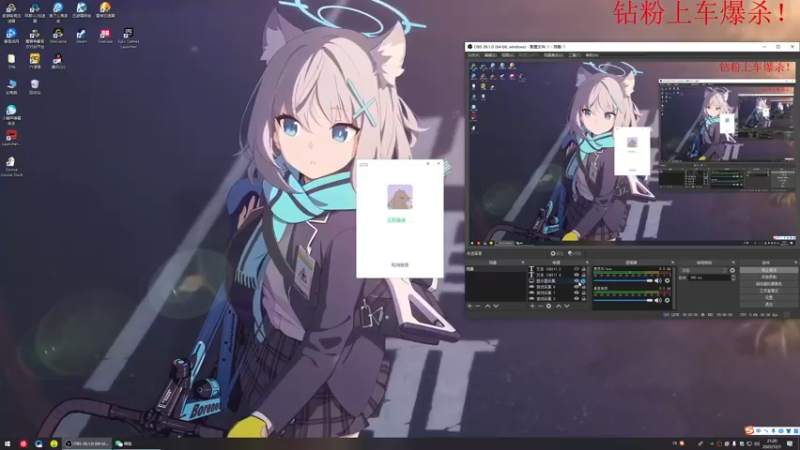Open 麦克风/Aux mixer gear settings
This screenshot has height=450, width=800.
tap(667, 281)
